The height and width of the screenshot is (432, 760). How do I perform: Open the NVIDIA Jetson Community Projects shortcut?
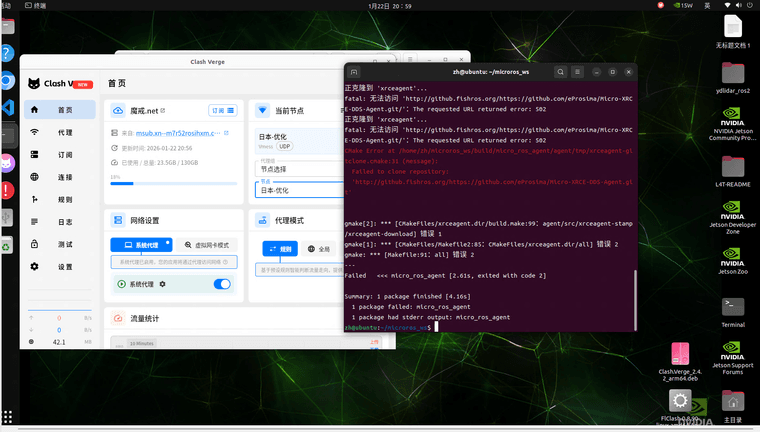tap(732, 124)
